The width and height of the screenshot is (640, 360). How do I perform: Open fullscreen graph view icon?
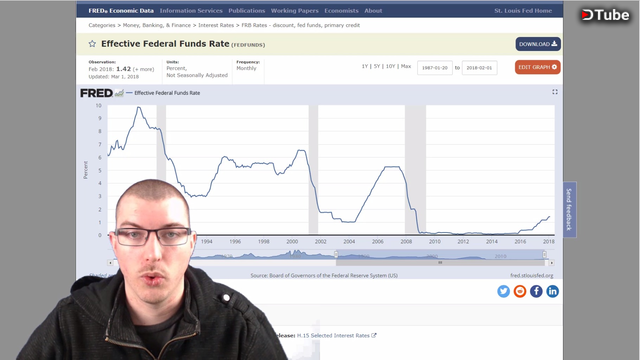click(555, 92)
